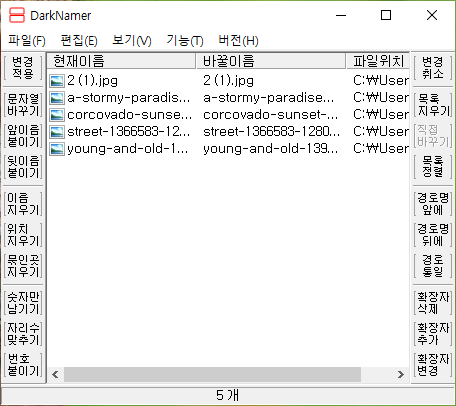Click the 앞이름 붙이기 button
The image size is (456, 406).
pos(23,136)
